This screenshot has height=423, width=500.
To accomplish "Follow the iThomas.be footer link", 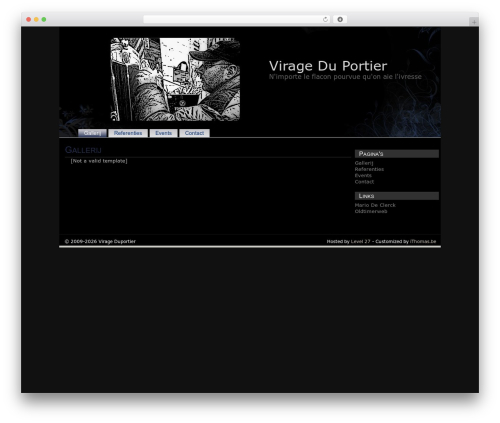I will (x=423, y=241).
